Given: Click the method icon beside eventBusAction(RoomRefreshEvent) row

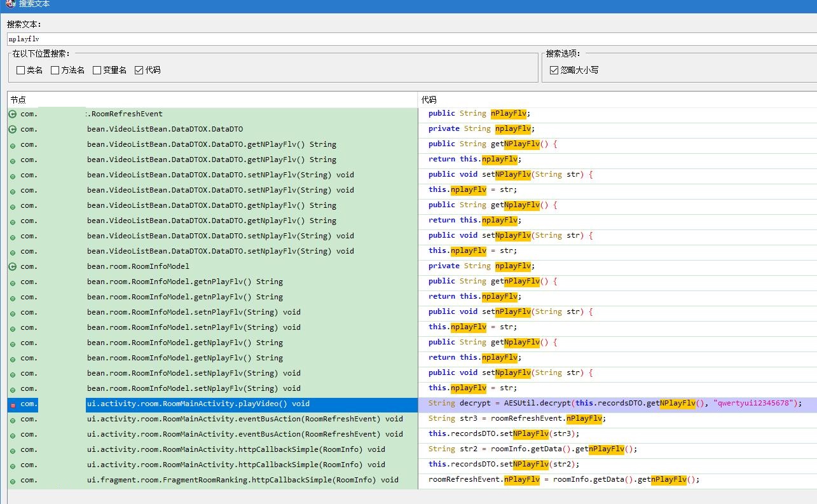Looking at the screenshot, I should point(13,419).
